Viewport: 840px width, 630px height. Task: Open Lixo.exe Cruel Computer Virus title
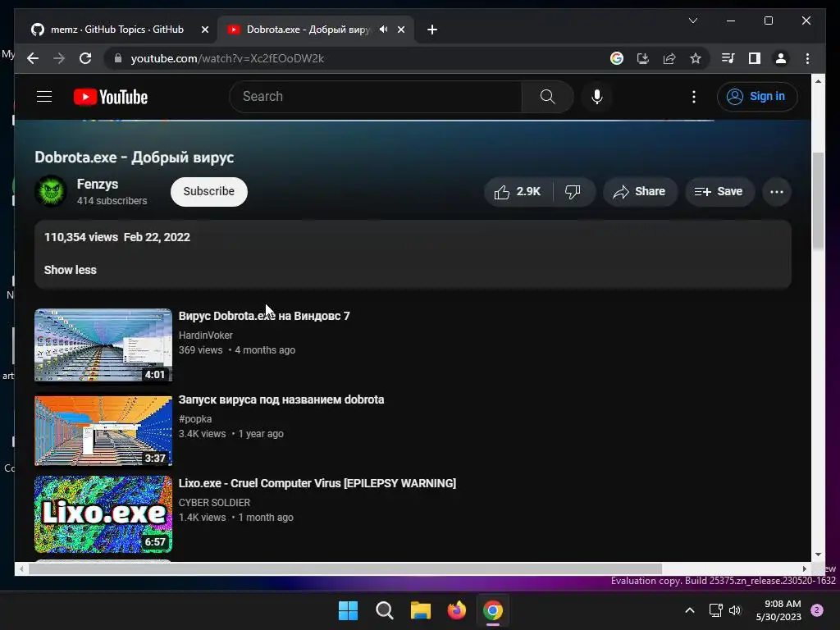coord(317,483)
